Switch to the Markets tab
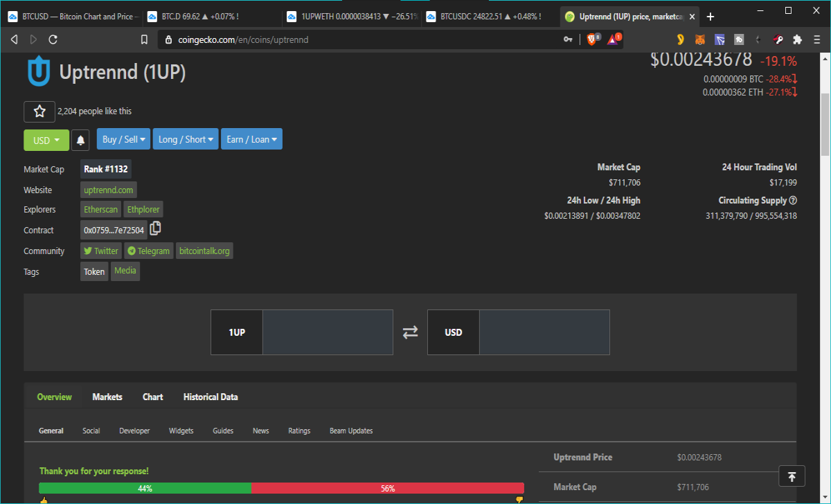Viewport: 831px width, 504px height. pos(107,397)
